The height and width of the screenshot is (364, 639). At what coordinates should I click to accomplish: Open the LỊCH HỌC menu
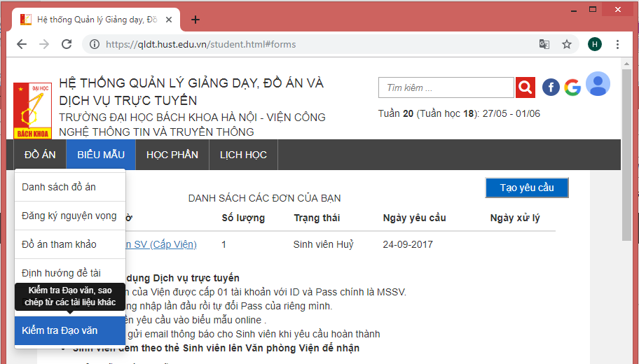tap(243, 155)
